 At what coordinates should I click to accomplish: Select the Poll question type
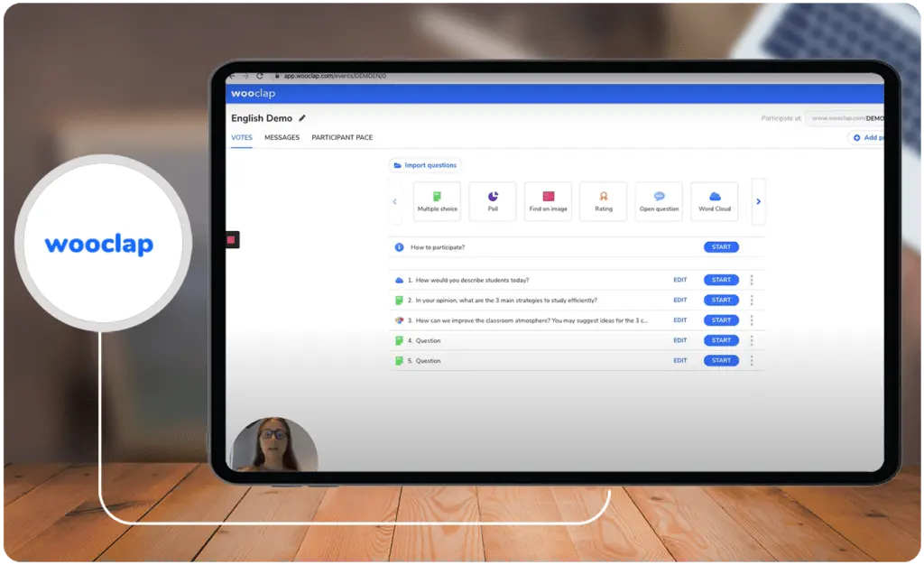[x=493, y=201]
